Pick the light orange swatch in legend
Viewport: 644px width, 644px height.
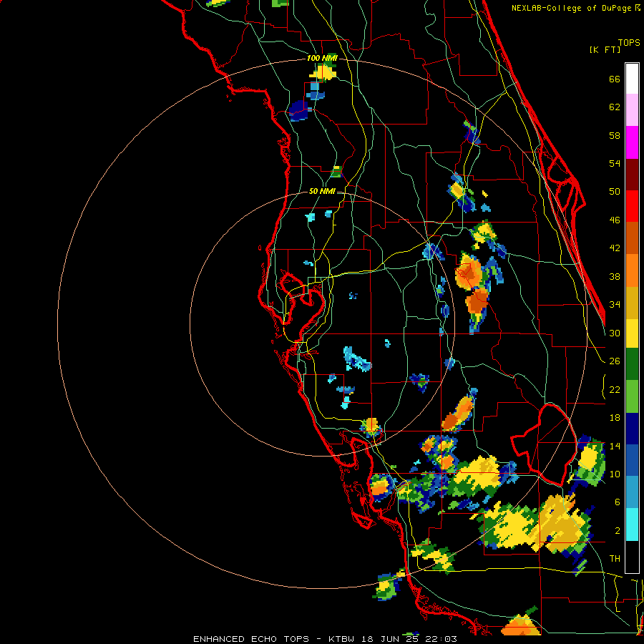click(632, 270)
